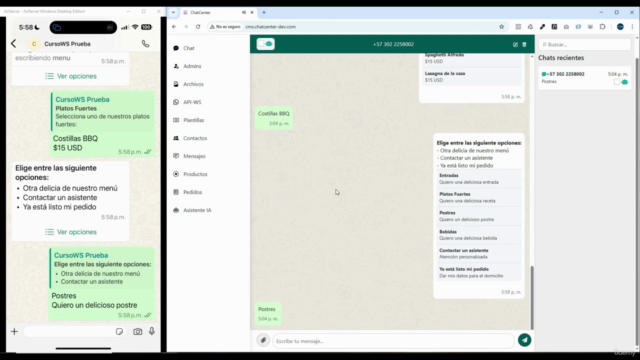Screen dimensions: 640x360
Task: Click the browser back arrow
Action: [x=174, y=27]
